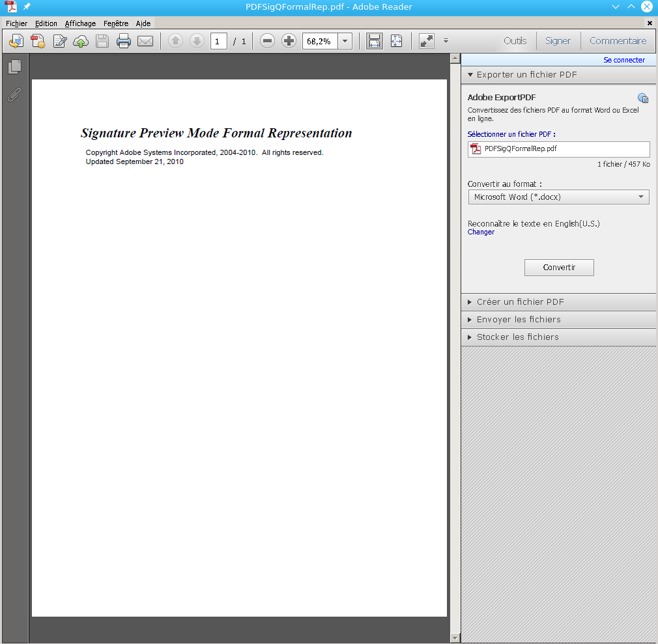Open the Microsoft Word (*.docx) format dropdown
The image size is (658, 644).
pyautogui.click(x=558, y=197)
